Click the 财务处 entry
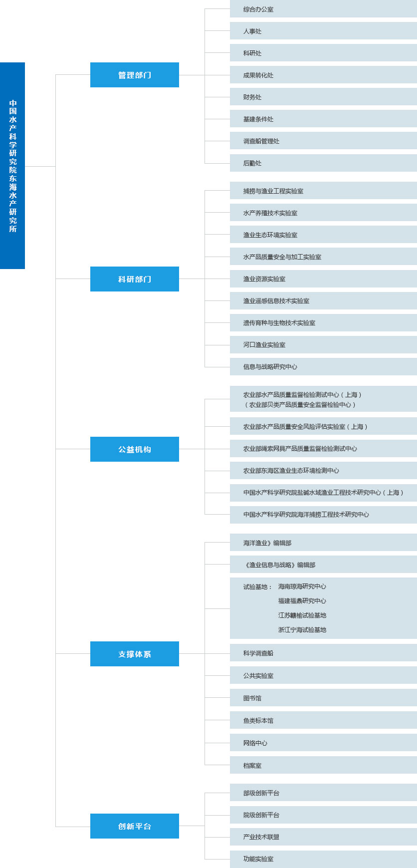Viewport: 417px width, 868px height. [323, 97]
